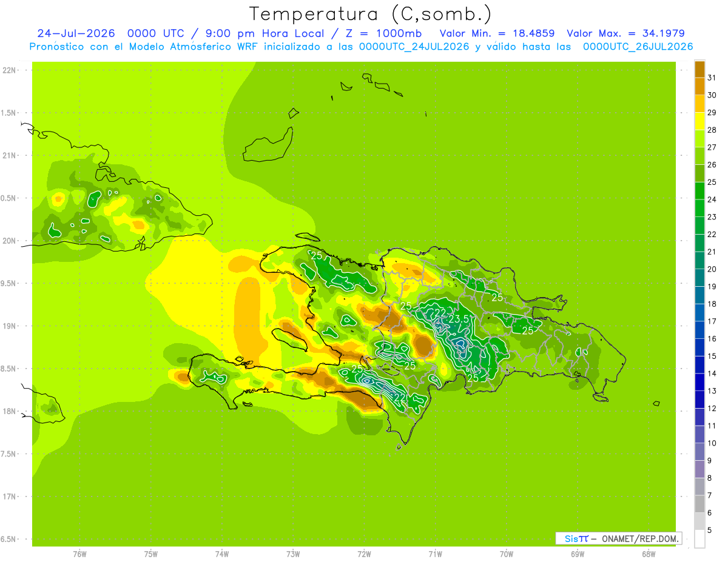Viewport: 728px width, 562px height.
Task: Click the colorbar swatch between 21 and 22
Action: [x=699, y=243]
